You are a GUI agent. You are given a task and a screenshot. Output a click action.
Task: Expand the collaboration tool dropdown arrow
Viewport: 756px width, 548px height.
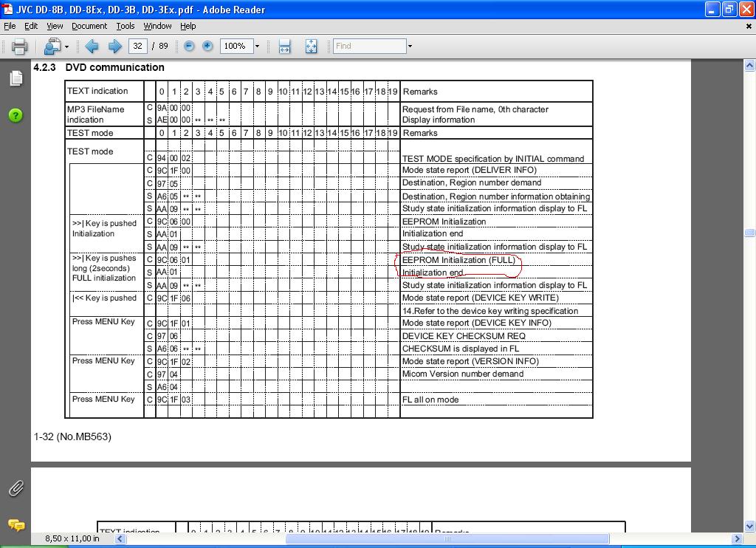(x=66, y=47)
